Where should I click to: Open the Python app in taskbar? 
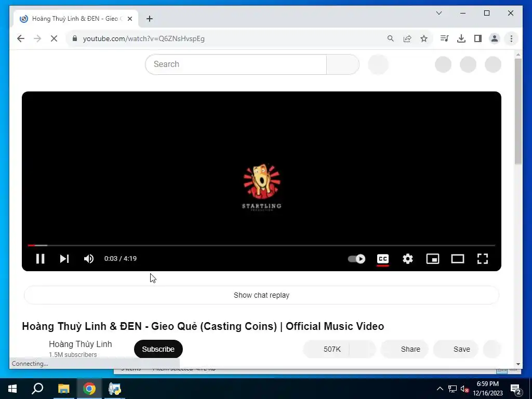pos(115,389)
